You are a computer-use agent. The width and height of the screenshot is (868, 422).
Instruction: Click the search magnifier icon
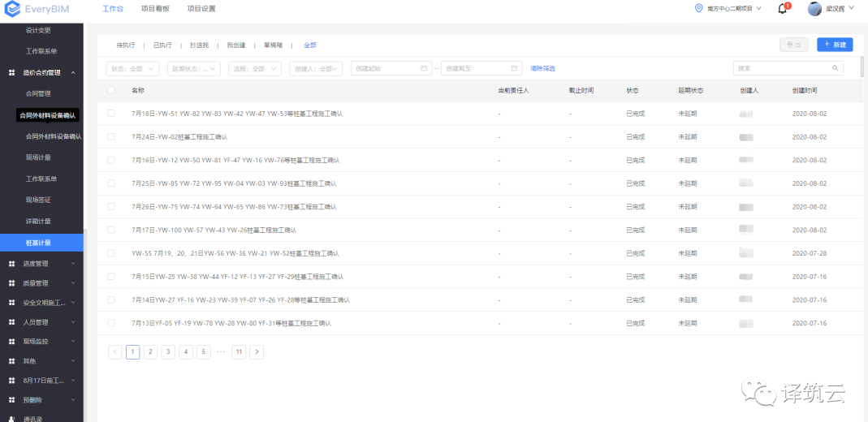(835, 68)
